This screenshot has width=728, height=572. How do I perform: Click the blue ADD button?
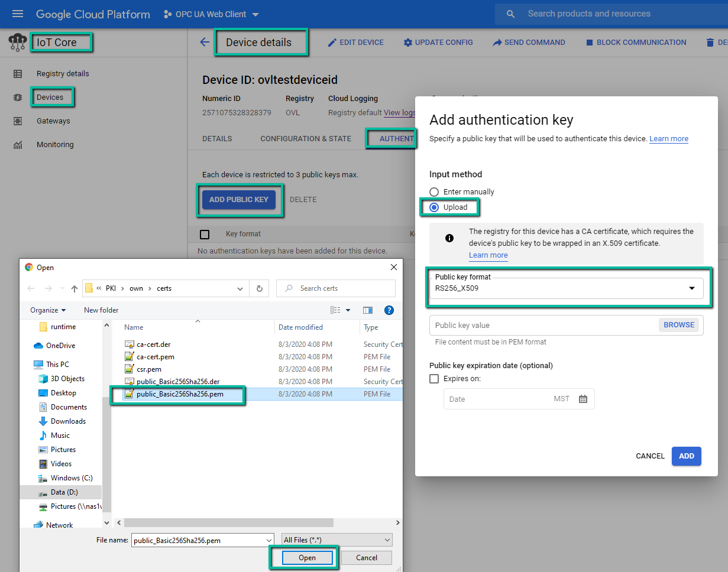(686, 456)
